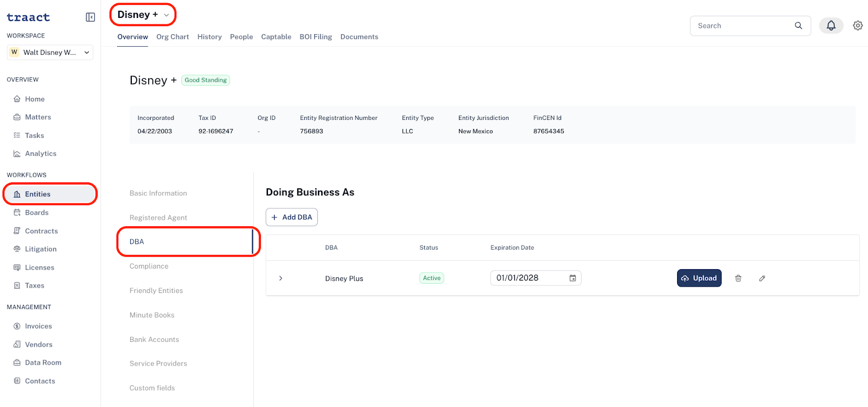The image size is (868, 407).
Task: Click the Disney Plus DBA name
Action: [x=344, y=278]
